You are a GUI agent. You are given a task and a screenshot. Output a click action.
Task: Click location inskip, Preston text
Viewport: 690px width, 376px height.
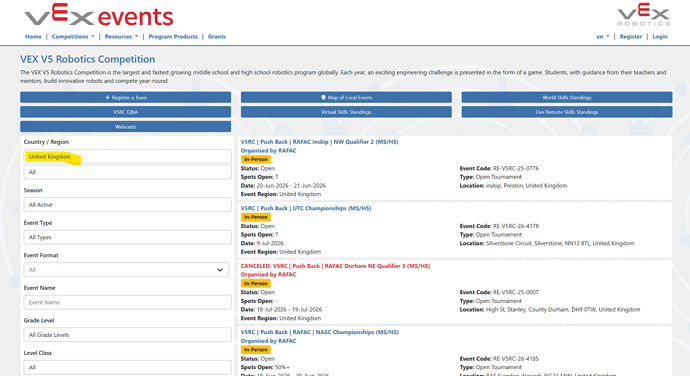pos(526,186)
